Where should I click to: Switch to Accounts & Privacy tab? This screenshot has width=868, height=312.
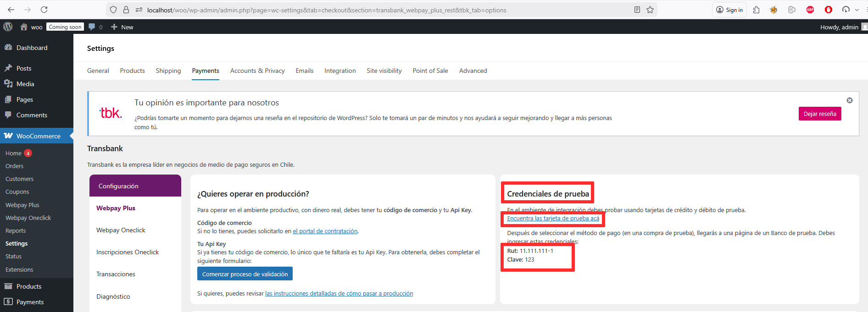[257, 71]
